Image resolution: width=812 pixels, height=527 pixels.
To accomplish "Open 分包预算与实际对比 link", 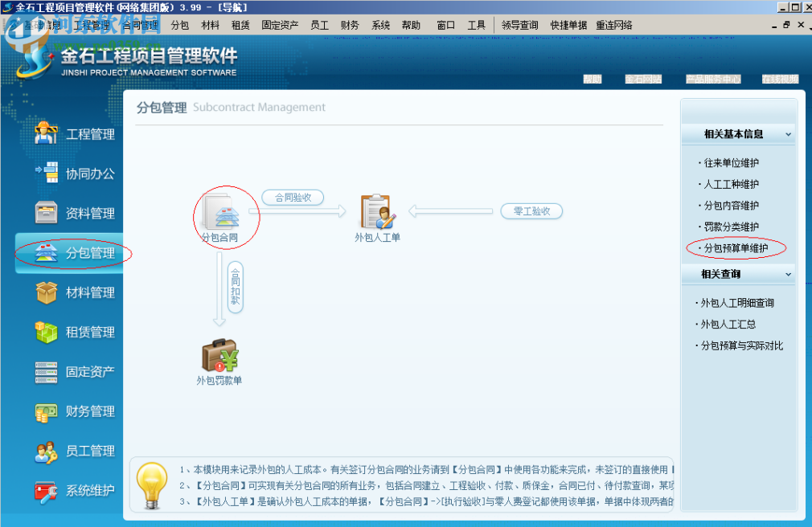I will tap(741, 345).
